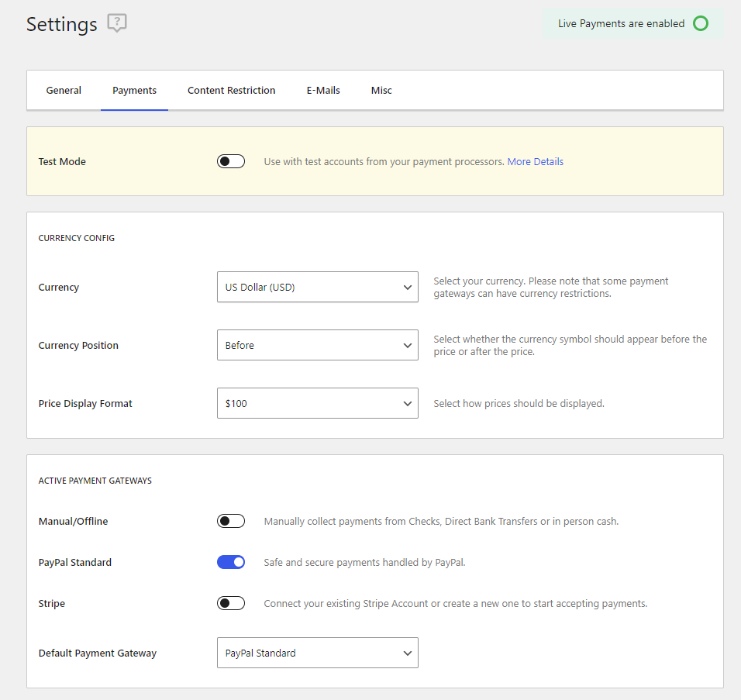Open the Default Payment Gateway dropdown

pyautogui.click(x=318, y=653)
